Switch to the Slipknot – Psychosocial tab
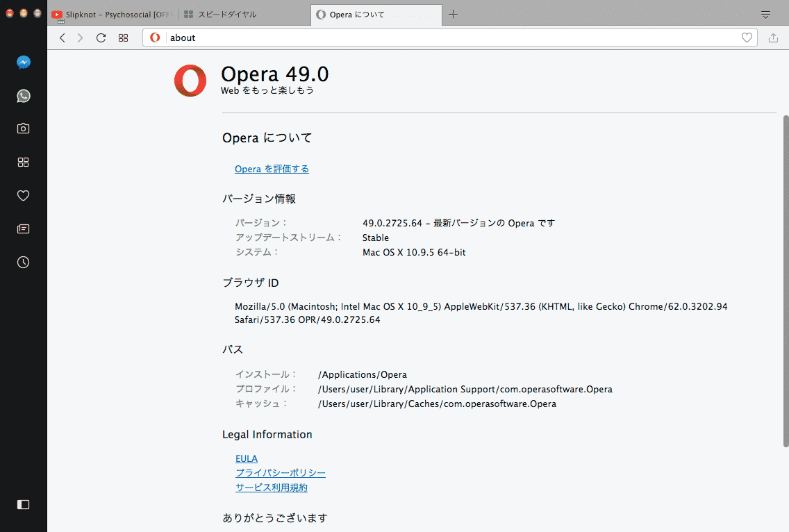The height and width of the screenshot is (532, 789). click(113, 15)
